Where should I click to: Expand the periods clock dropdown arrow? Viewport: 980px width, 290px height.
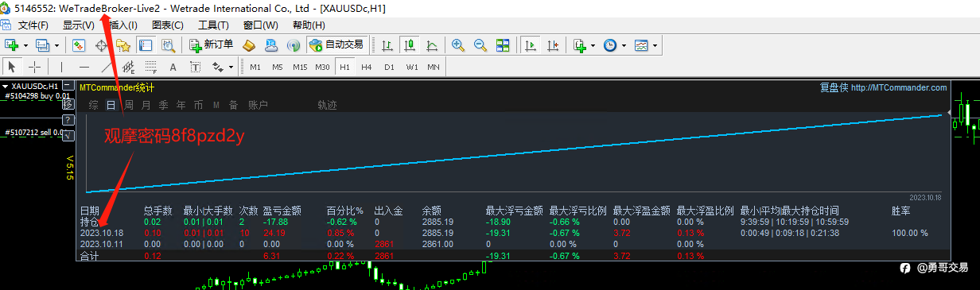tap(624, 45)
